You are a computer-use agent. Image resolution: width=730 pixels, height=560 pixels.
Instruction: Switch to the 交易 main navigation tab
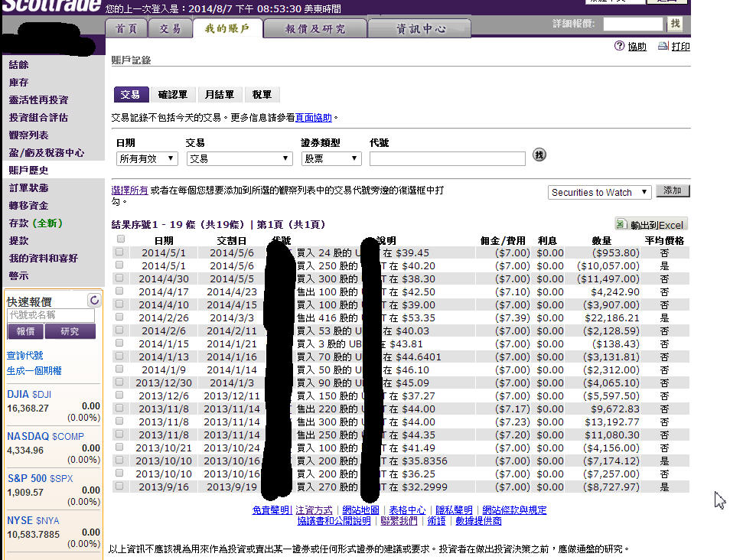171,28
